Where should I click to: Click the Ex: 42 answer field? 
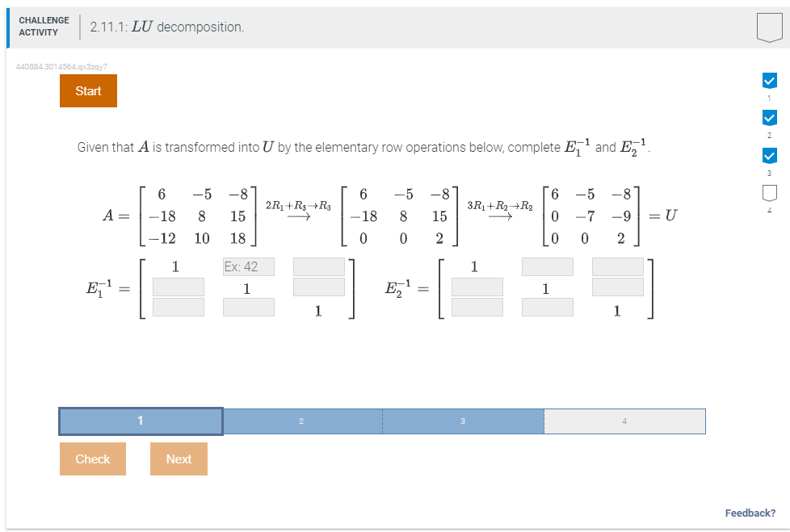point(248,266)
